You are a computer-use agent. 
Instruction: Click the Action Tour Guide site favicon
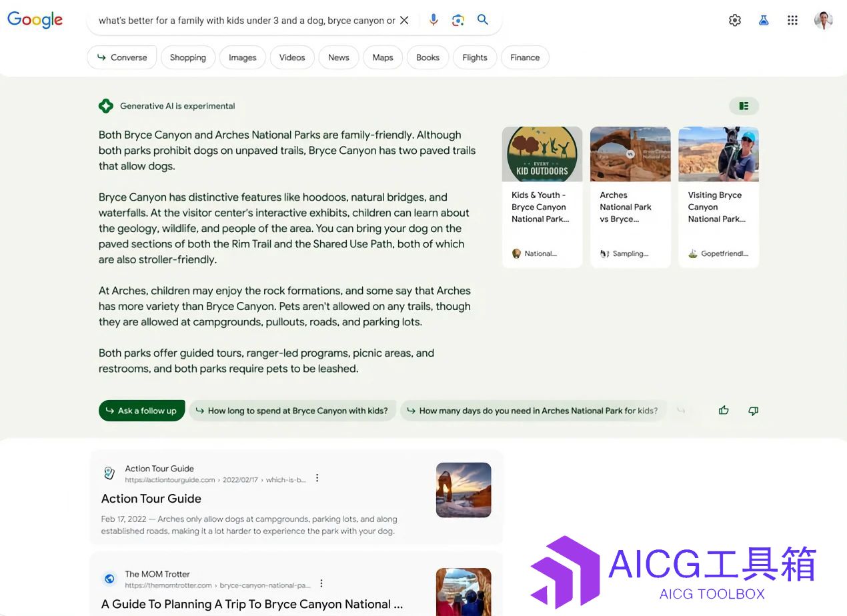(x=110, y=473)
